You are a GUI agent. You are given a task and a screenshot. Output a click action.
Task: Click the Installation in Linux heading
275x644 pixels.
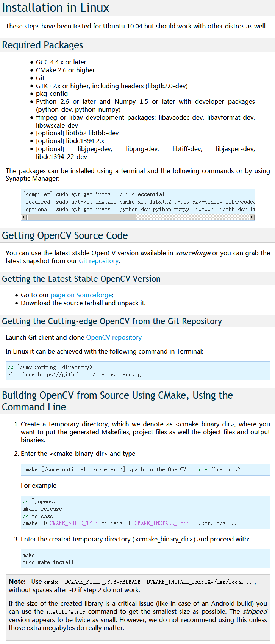tap(56, 8)
